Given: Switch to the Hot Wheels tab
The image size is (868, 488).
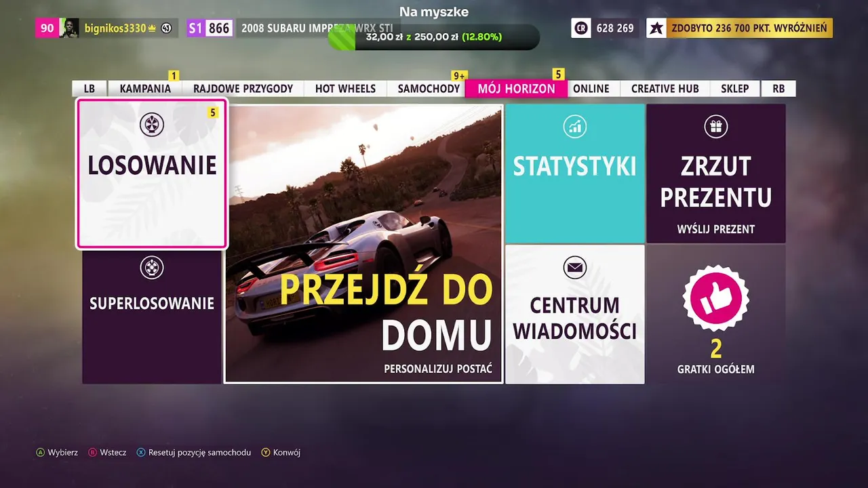Looking at the screenshot, I should pyautogui.click(x=345, y=89).
